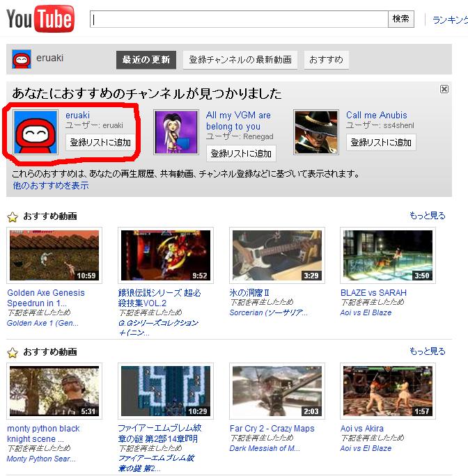Open All my VGM are belong to you channel
Viewport: 468px width, 476px height.
coord(238,120)
